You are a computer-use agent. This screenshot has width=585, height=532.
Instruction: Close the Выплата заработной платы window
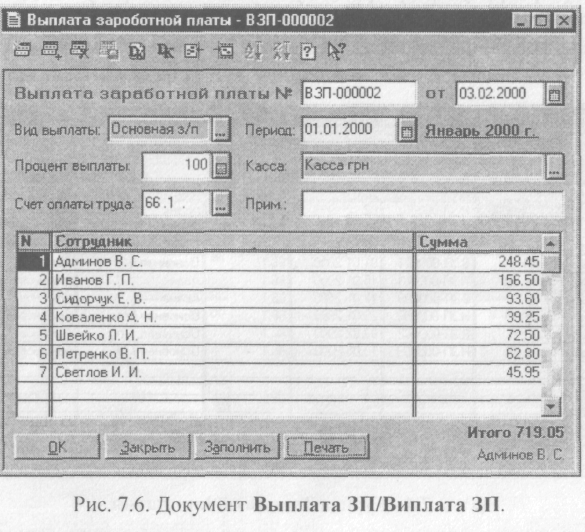click(x=563, y=20)
